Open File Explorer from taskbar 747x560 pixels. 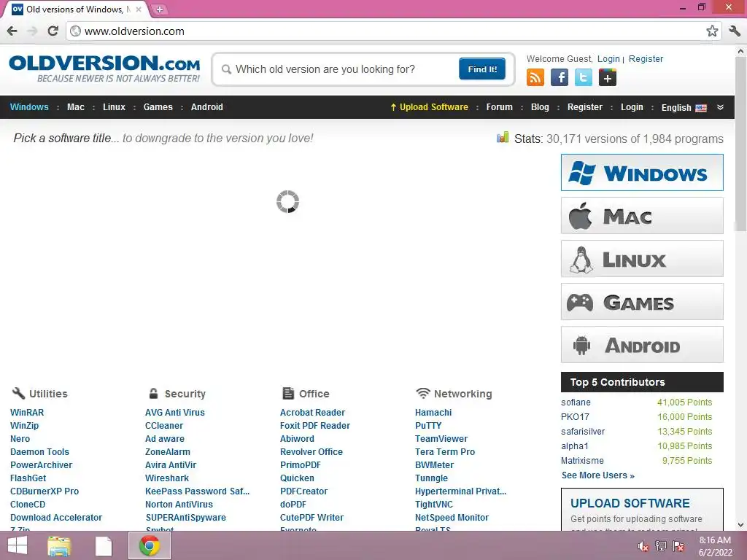click(x=59, y=545)
